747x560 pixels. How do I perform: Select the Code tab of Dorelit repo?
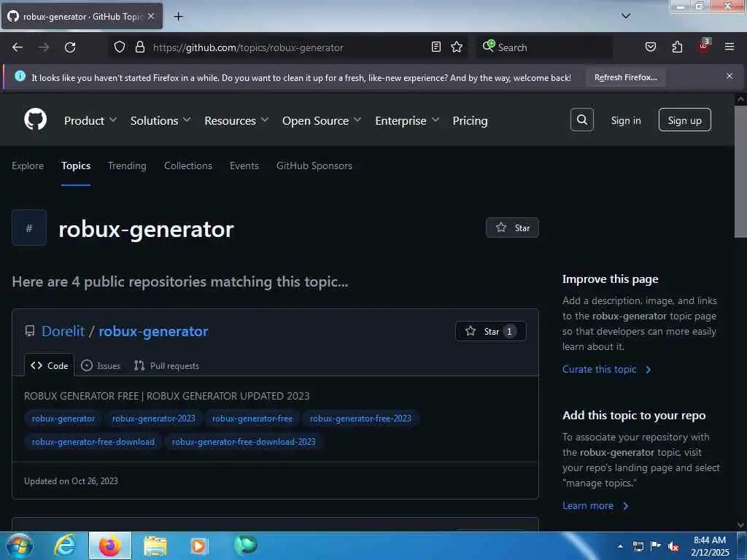(x=49, y=365)
